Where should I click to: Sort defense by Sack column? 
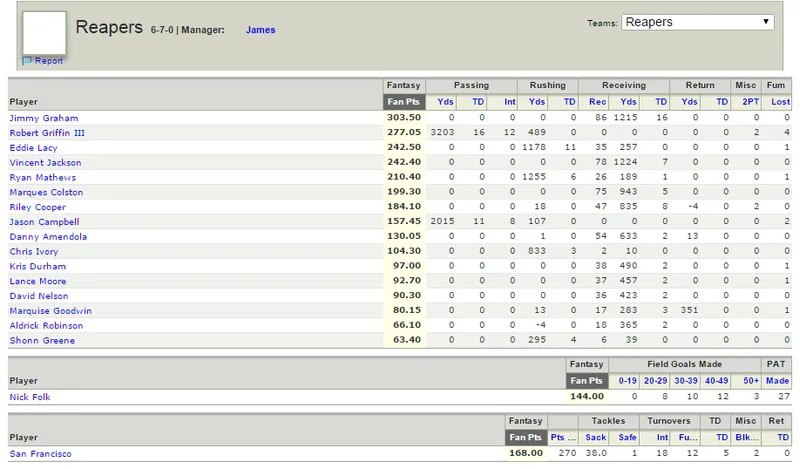[x=596, y=437]
